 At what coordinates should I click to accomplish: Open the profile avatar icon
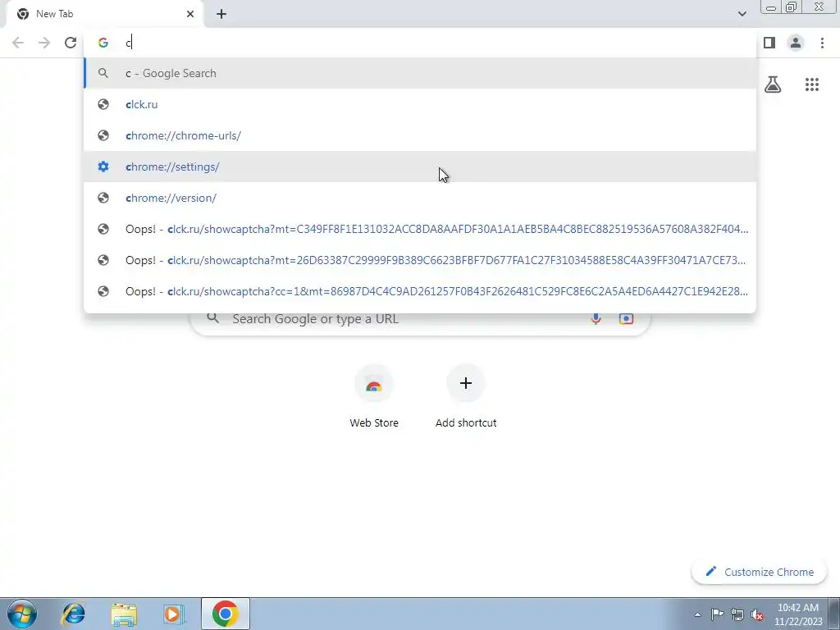796,43
